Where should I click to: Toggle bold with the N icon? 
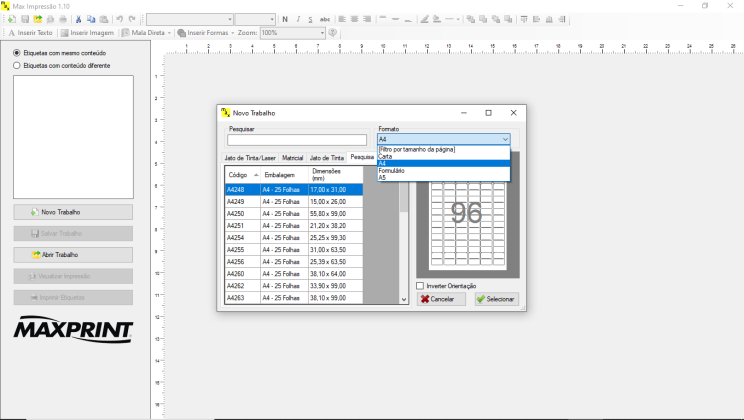(x=285, y=19)
